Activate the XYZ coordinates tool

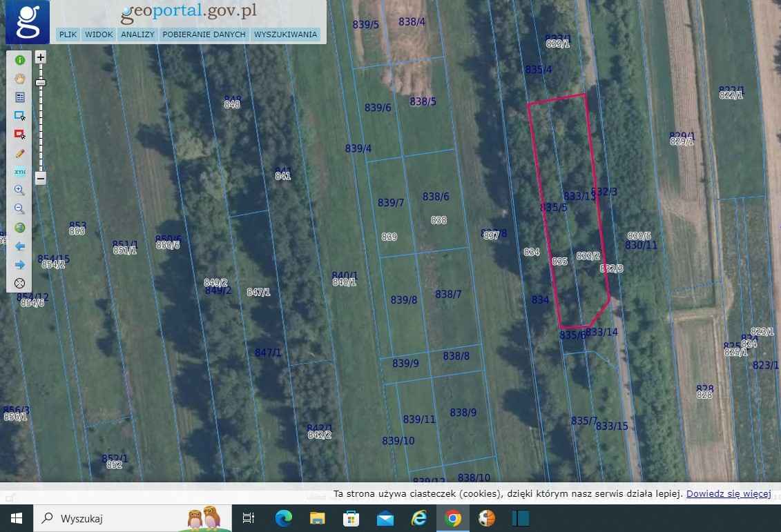pos(20,171)
